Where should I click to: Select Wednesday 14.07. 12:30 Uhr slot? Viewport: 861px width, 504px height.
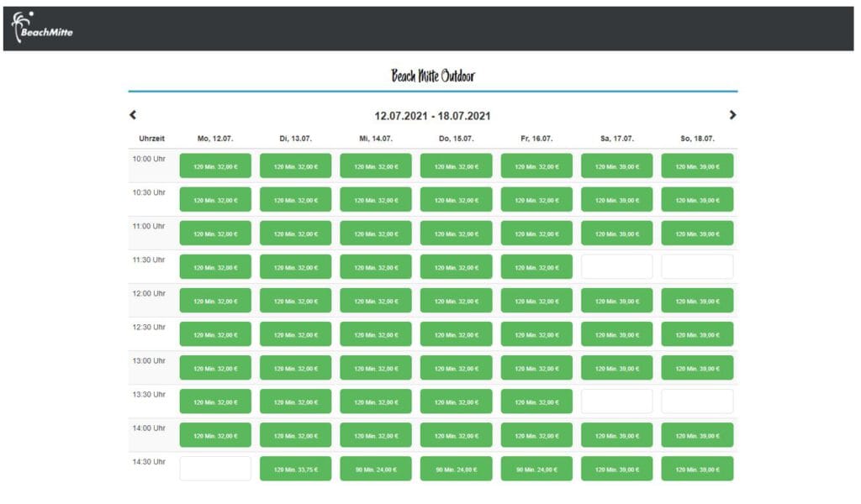click(x=376, y=334)
